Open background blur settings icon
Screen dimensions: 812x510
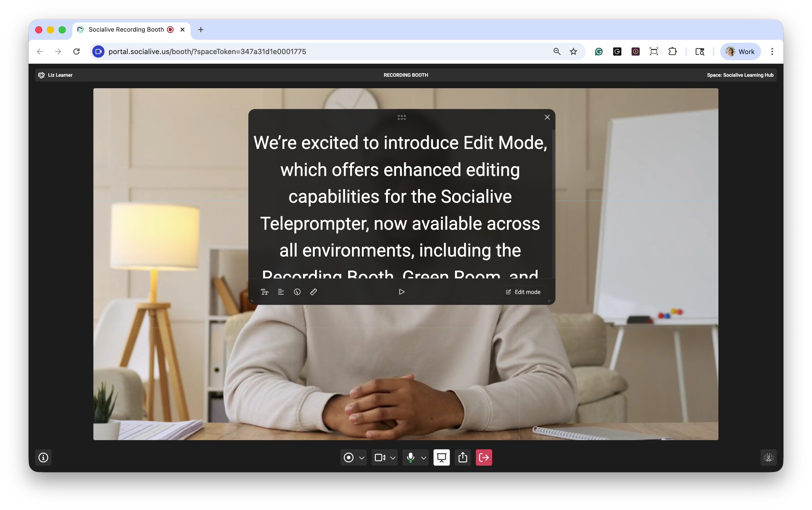click(768, 457)
